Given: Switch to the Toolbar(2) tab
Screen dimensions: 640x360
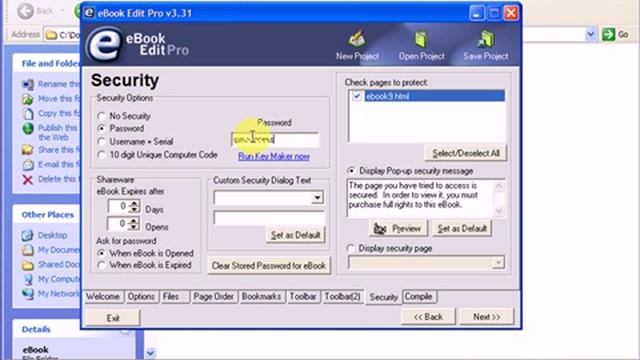Looking at the screenshot, I should point(342,297).
